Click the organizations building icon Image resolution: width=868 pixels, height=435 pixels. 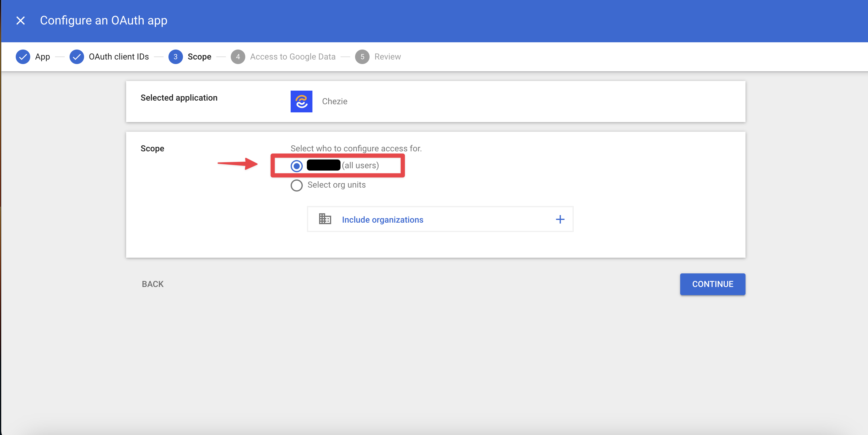point(325,219)
